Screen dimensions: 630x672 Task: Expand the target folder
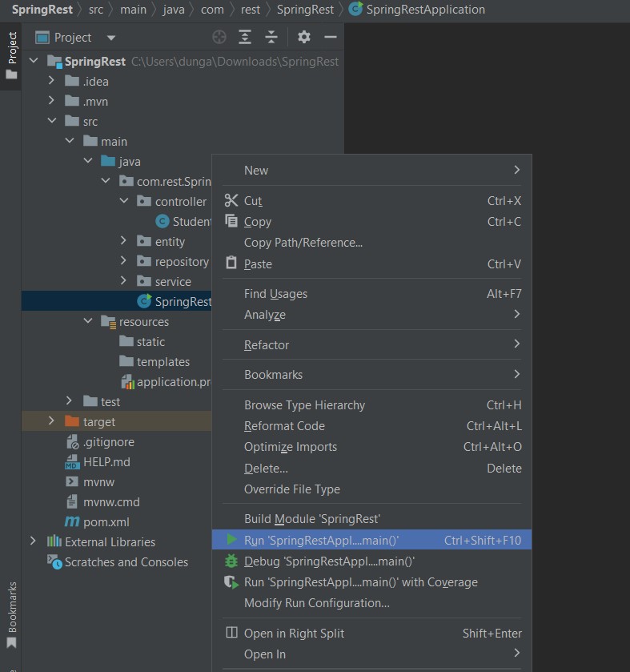51,421
